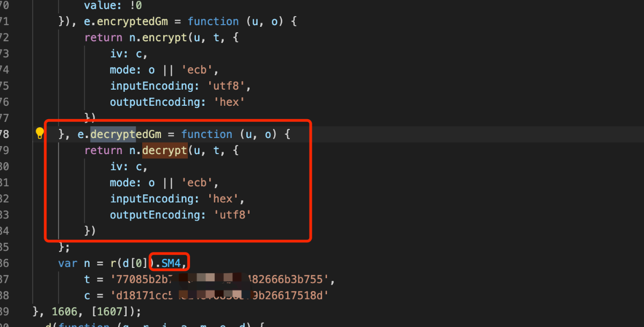Click the 'ecb' mode string in decryptedGm
Image resolution: width=644 pixels, height=327 pixels.
point(200,183)
